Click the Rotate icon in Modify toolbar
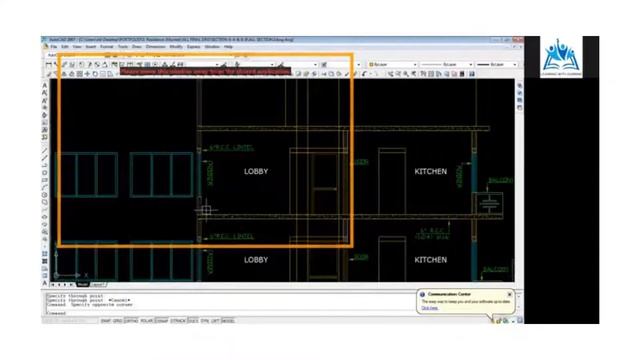This screenshot has width=640, height=360. [x=95, y=74]
